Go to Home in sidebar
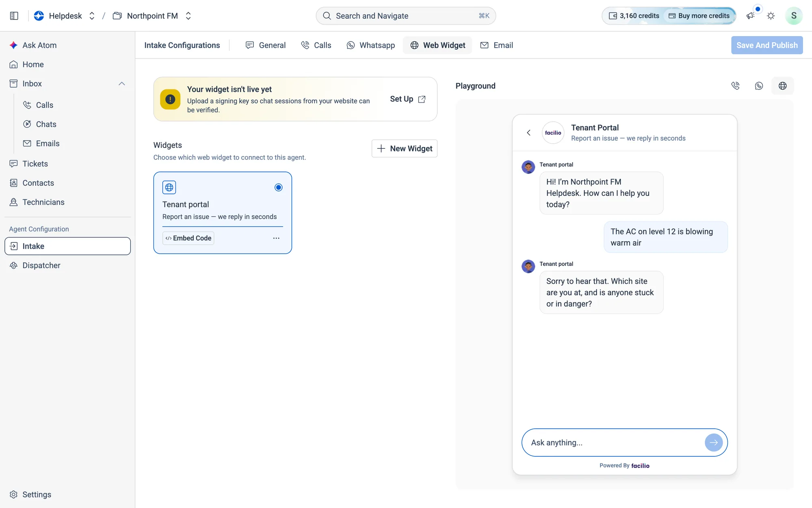The width and height of the screenshot is (812, 508). click(67, 64)
